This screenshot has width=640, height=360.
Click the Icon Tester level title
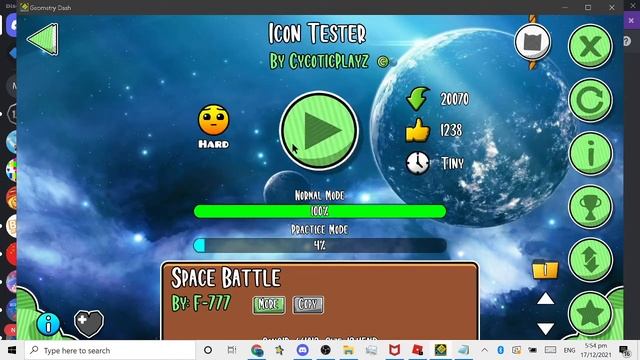coord(317,33)
